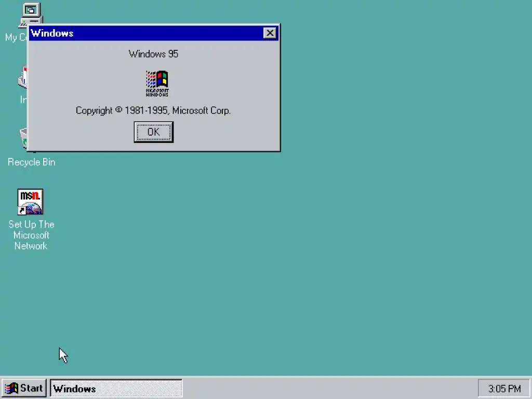Click the My Computer desktop icon
Screen dimensions: 532x399
pyautogui.click(x=31, y=14)
